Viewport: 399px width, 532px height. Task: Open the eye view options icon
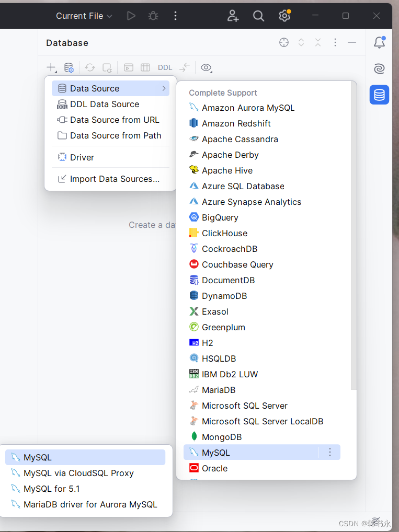pos(206,67)
